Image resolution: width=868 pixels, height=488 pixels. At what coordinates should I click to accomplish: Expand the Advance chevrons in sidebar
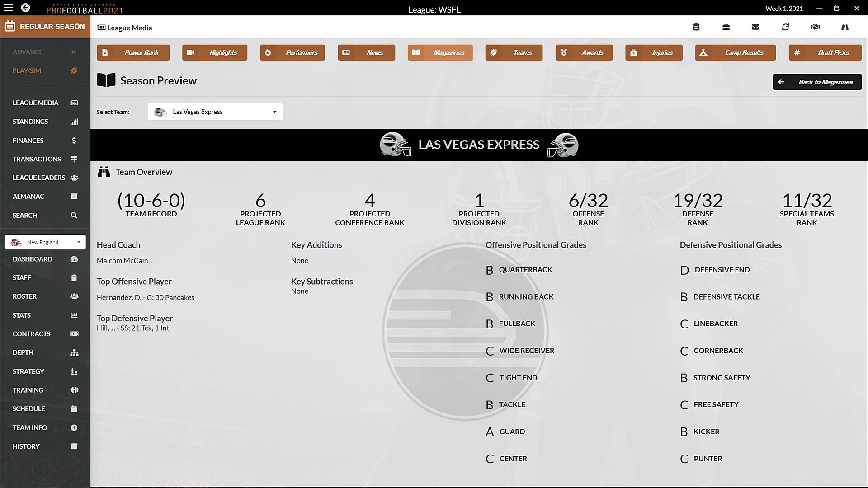[74, 52]
